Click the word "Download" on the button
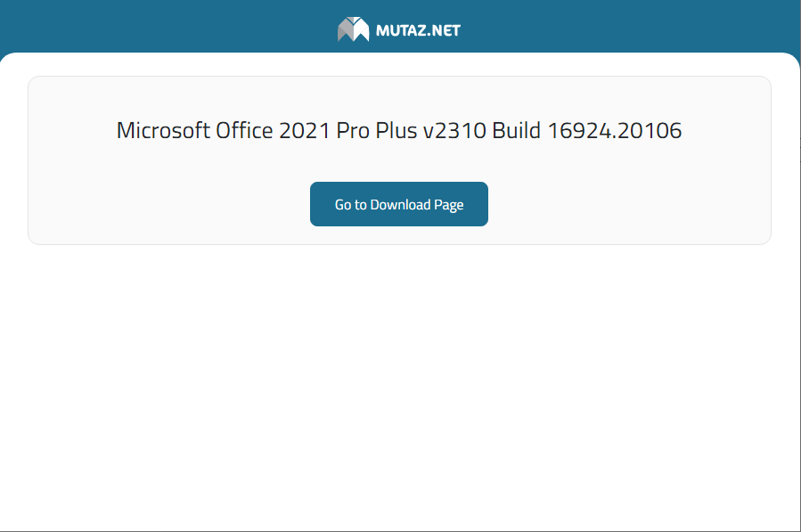 coord(400,205)
